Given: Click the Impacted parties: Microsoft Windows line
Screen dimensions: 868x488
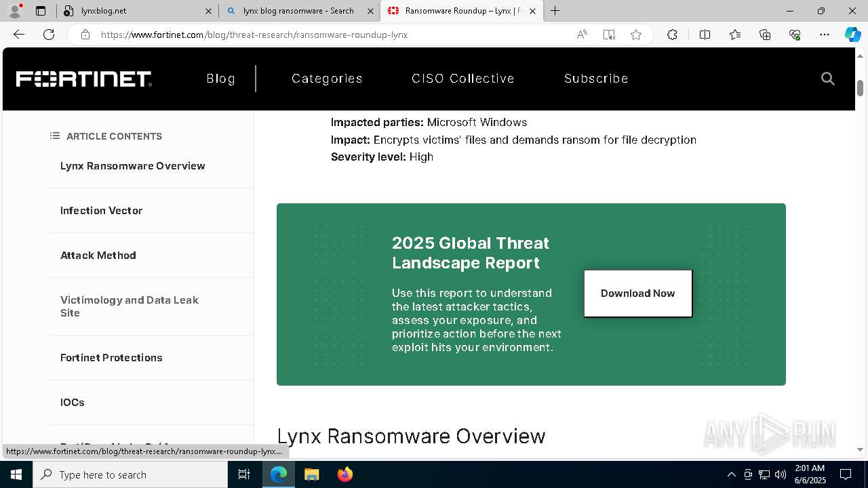Looking at the screenshot, I should [429, 123].
